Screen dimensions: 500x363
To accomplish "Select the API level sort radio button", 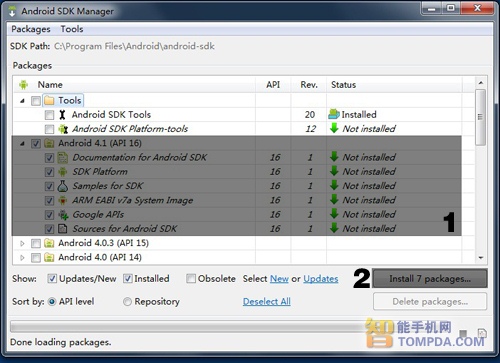I will tap(52, 302).
